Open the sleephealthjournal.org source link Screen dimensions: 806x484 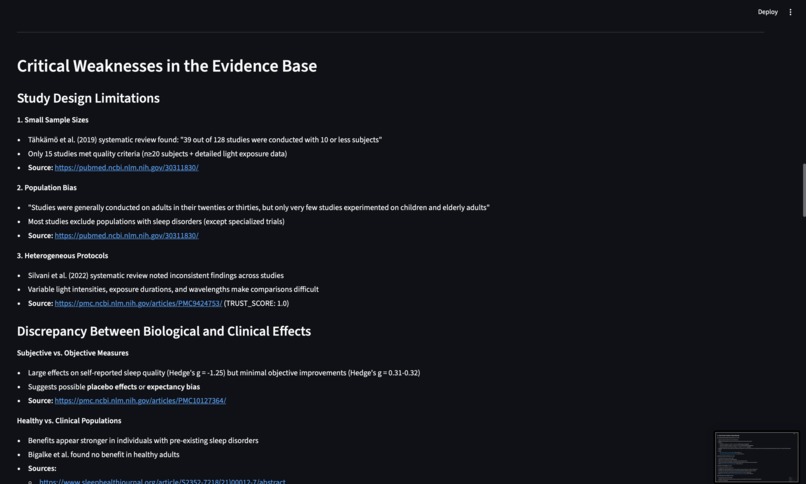162,481
